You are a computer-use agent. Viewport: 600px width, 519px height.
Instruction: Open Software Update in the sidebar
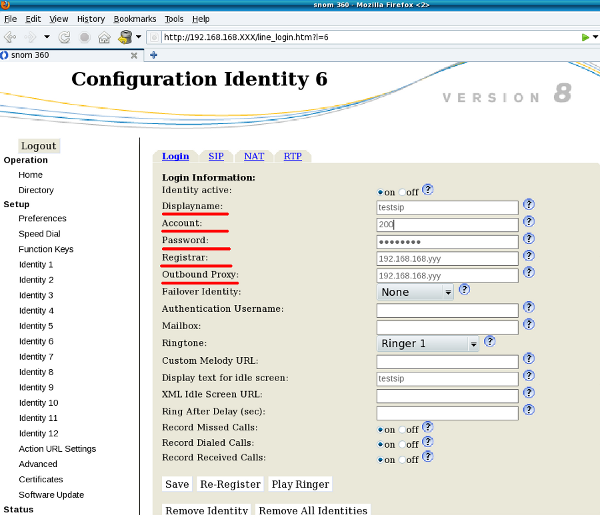(51, 495)
